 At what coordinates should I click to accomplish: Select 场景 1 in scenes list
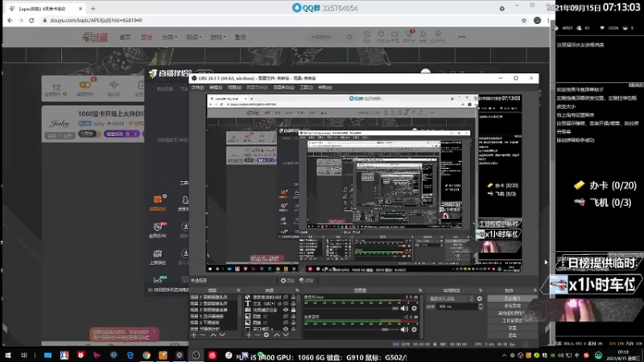coord(213,297)
